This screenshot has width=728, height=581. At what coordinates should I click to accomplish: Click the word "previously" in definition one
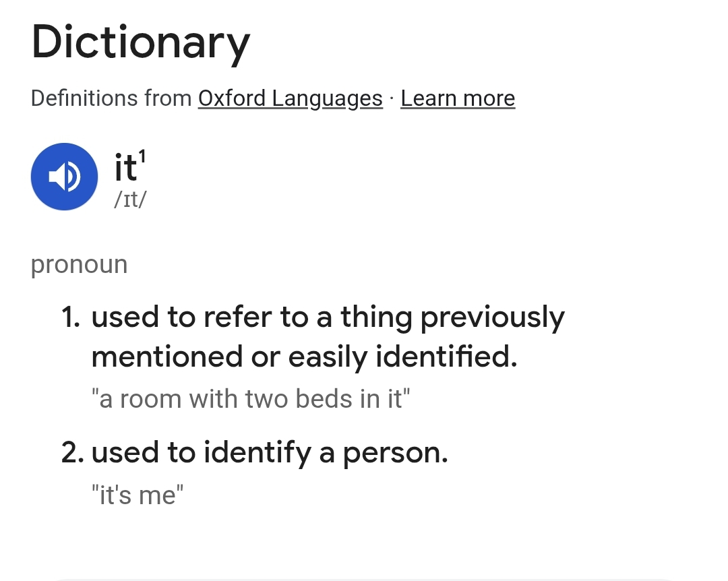point(493,317)
